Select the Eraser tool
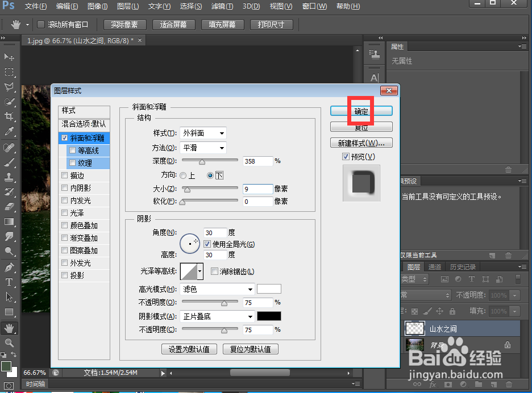Screen dimensions: 532x393 click(9, 207)
